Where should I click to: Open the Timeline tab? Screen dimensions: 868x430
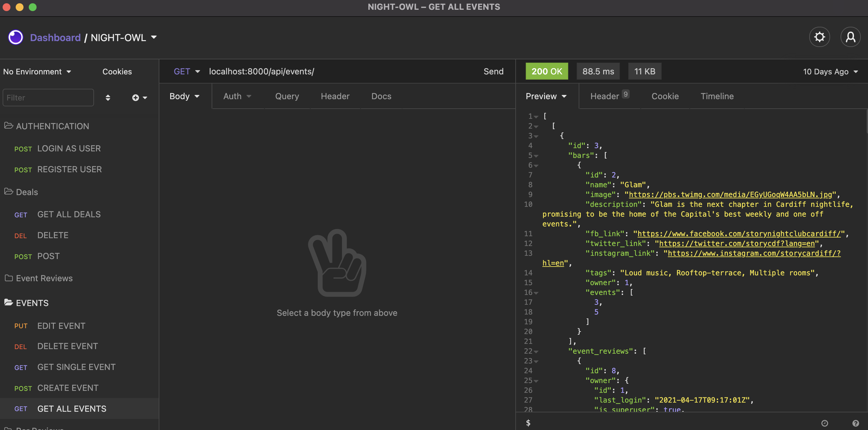point(717,96)
